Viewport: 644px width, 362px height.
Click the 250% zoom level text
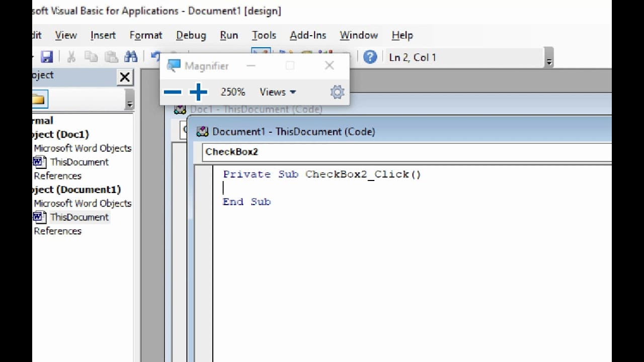(233, 92)
